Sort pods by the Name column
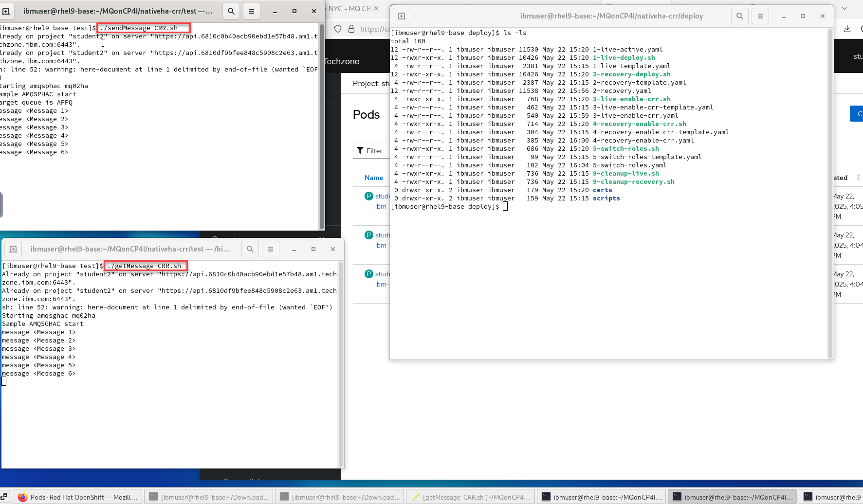The height and width of the screenshot is (504, 863). coord(373,178)
